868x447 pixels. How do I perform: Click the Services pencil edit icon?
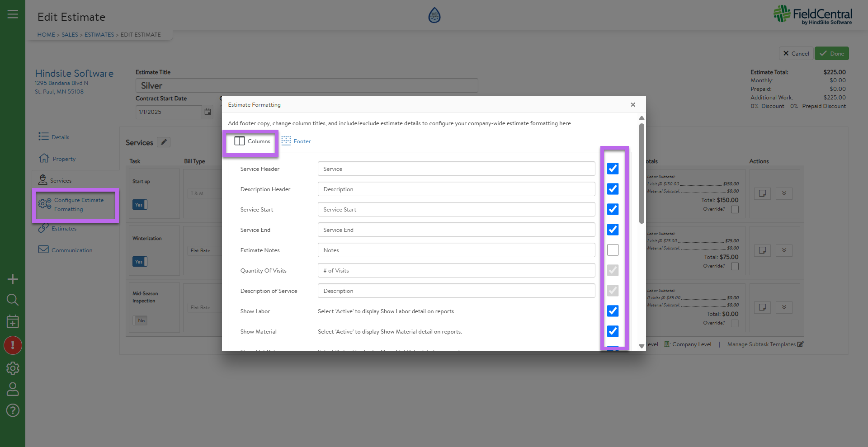(x=164, y=142)
